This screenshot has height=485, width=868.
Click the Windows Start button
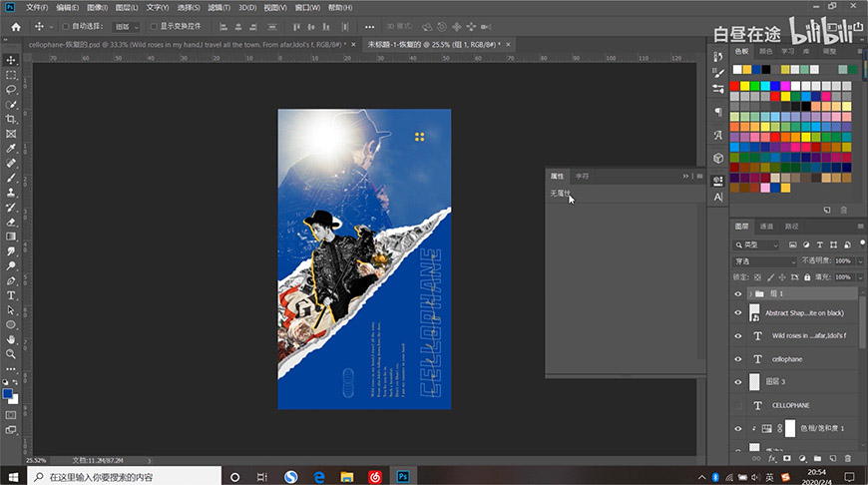pyautogui.click(x=13, y=477)
